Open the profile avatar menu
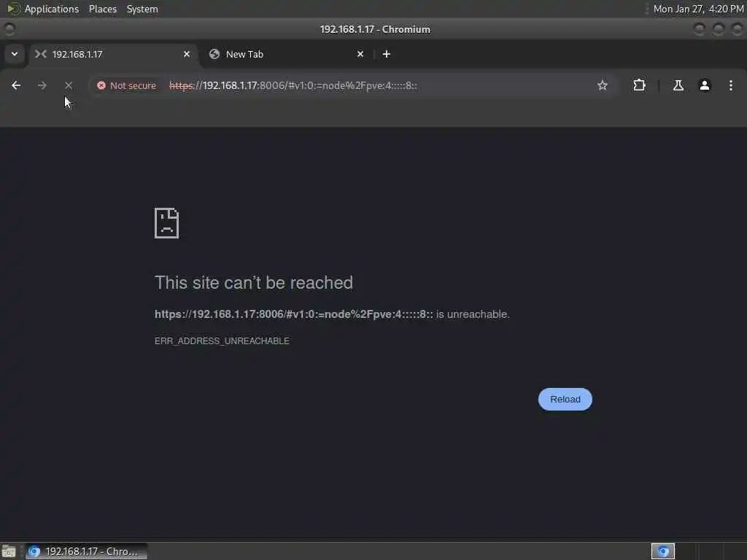747x560 pixels. tap(705, 85)
